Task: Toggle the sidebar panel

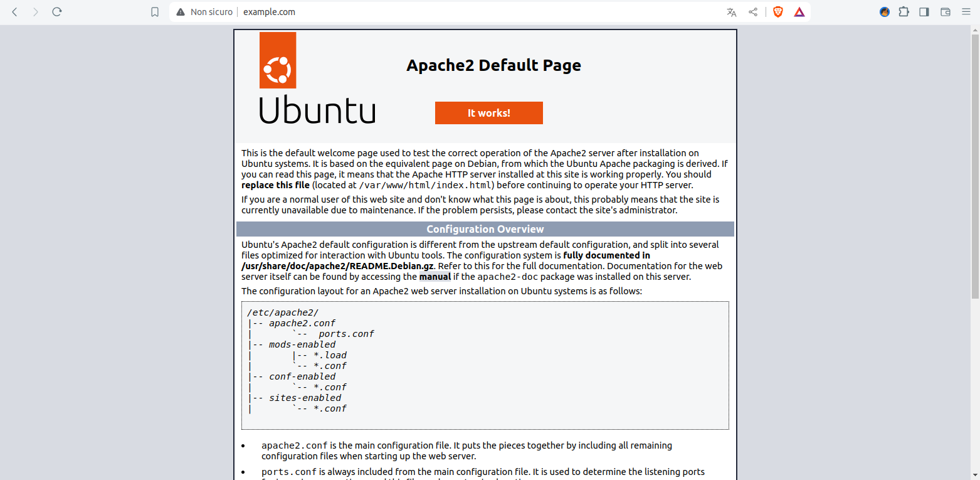Action: (x=924, y=12)
